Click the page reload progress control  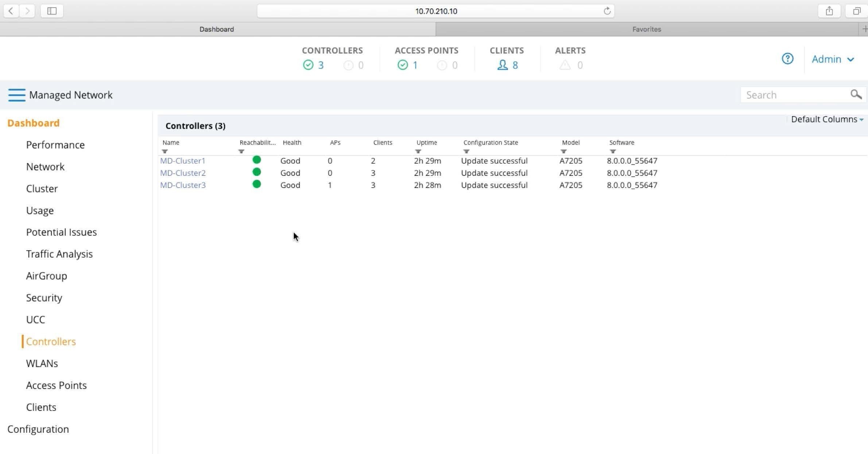pyautogui.click(x=607, y=11)
